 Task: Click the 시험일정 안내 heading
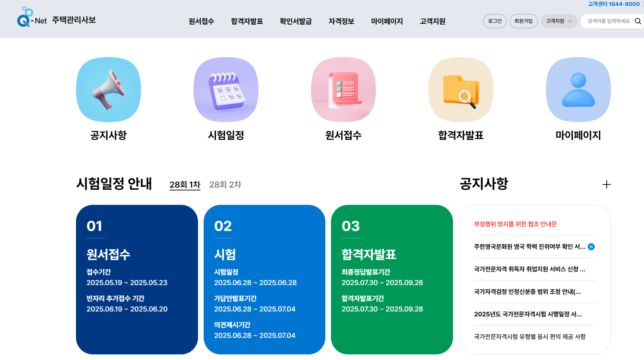(114, 184)
